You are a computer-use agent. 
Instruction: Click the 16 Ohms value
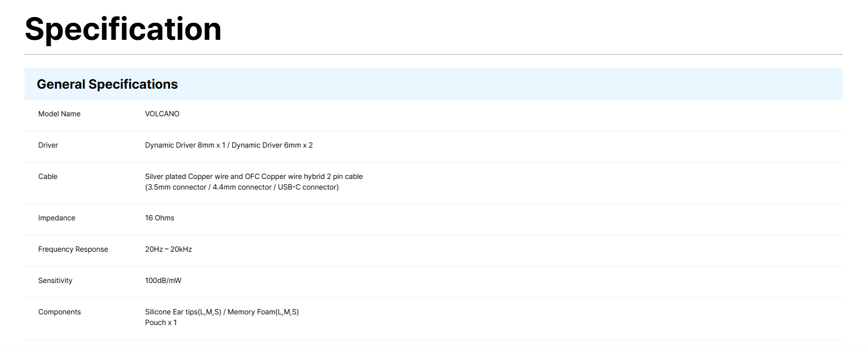point(159,218)
